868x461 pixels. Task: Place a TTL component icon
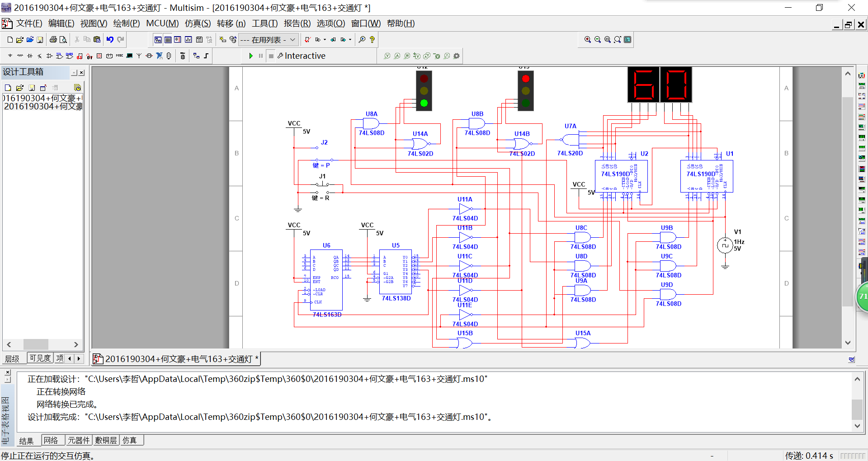[x=60, y=56]
